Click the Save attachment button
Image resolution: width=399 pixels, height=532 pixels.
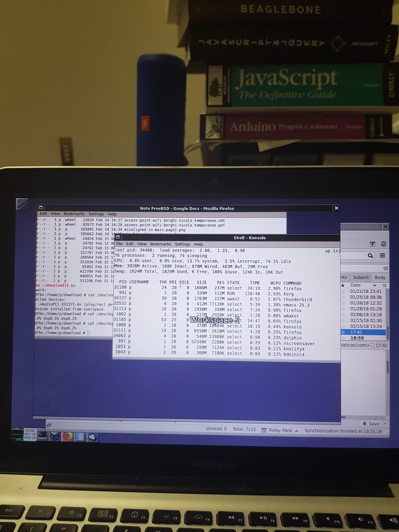[x=371, y=424]
